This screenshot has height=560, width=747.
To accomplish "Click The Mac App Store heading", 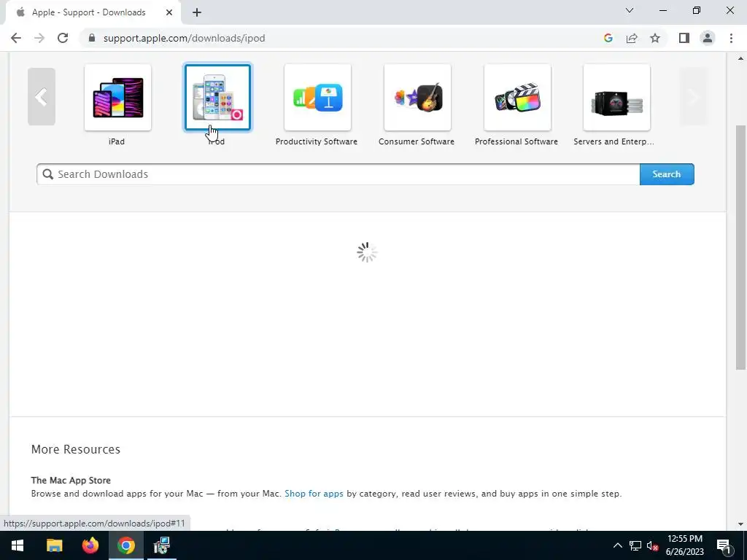I will pyautogui.click(x=71, y=480).
